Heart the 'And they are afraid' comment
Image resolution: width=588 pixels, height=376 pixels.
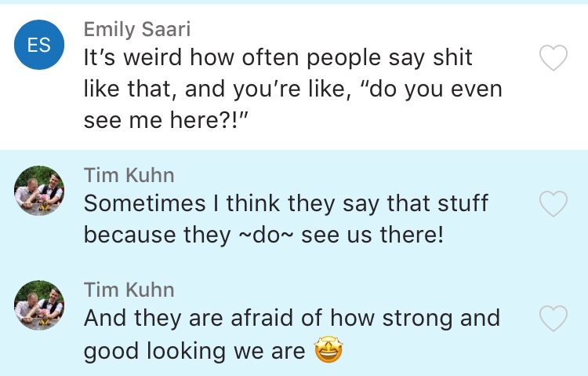click(554, 319)
